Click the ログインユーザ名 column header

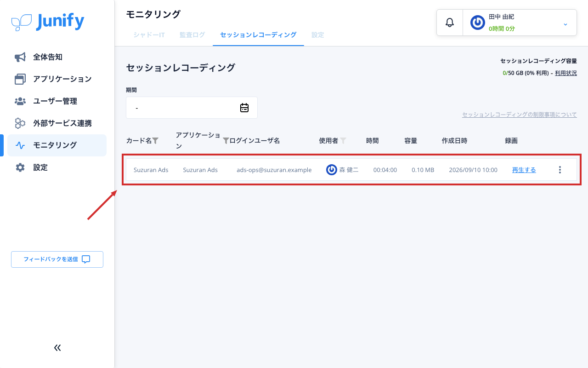(254, 141)
